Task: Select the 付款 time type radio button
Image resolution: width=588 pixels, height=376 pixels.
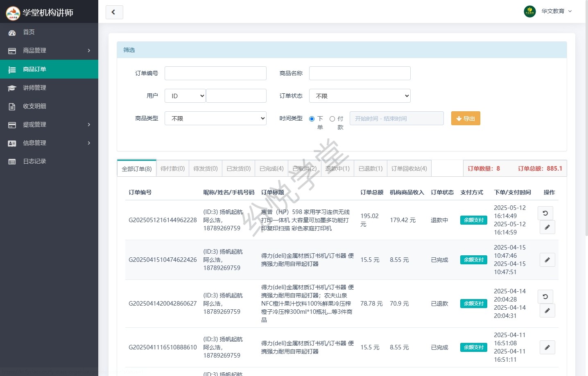Action: (x=332, y=119)
